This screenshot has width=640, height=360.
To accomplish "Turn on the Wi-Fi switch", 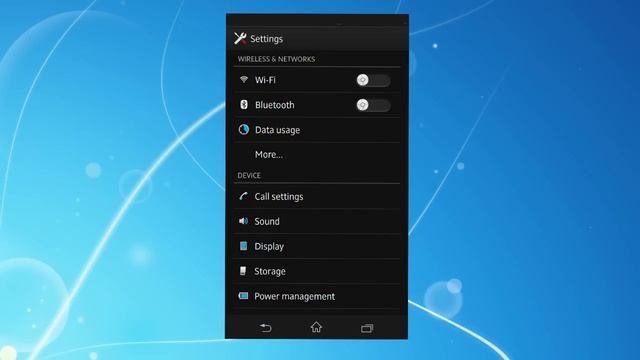I will tap(373, 80).
